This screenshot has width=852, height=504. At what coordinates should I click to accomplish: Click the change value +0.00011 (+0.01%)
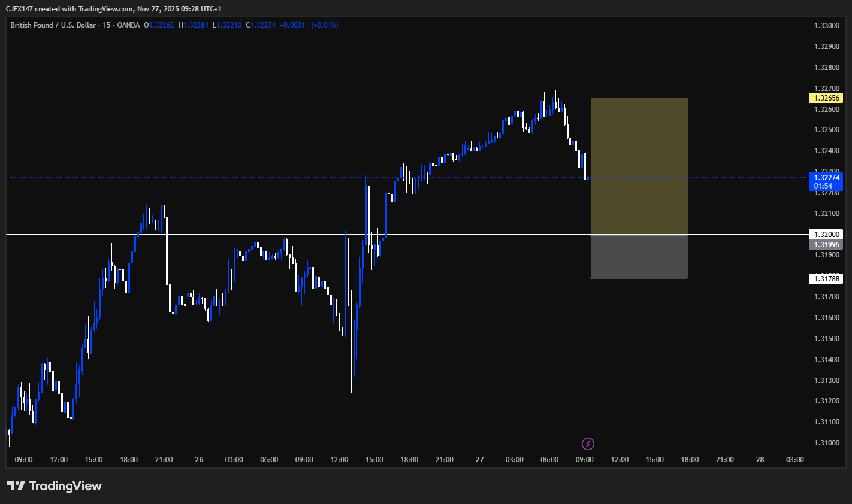[x=309, y=25]
